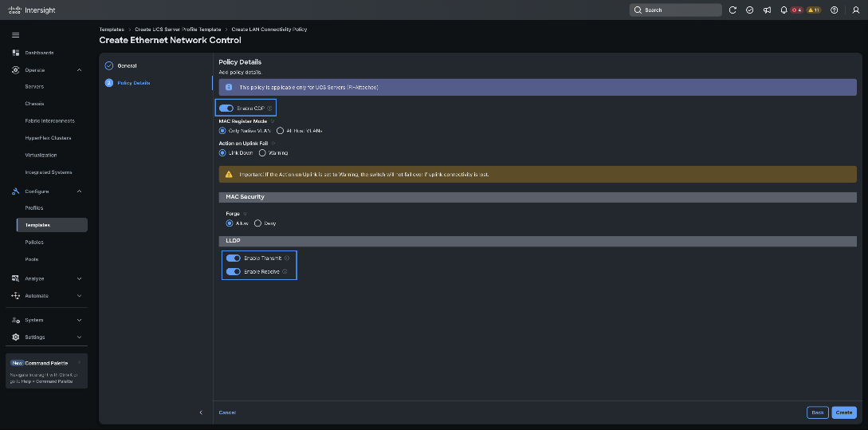
Task: Expand the System section chevron
Action: point(79,320)
